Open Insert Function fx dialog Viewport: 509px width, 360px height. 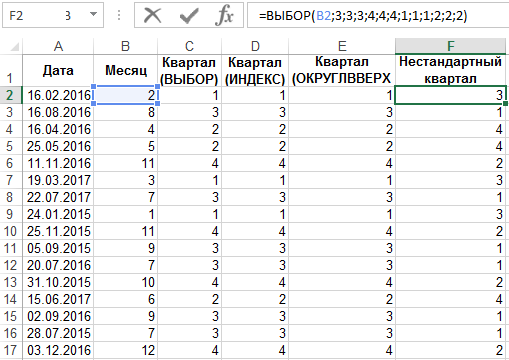224,15
